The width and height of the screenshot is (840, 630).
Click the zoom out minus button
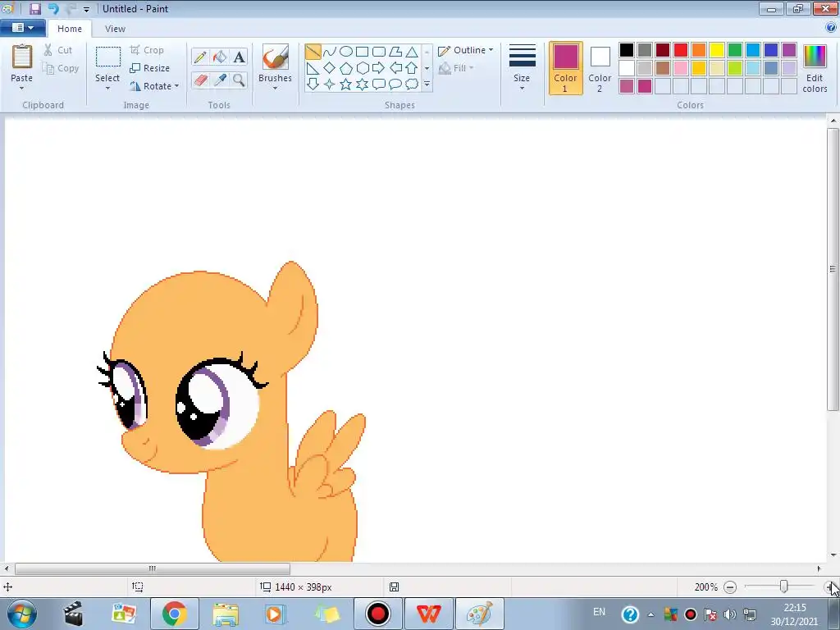729,587
